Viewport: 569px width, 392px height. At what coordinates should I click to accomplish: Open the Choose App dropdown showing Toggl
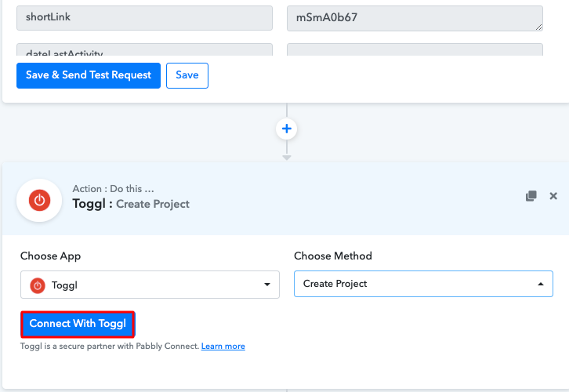coord(150,285)
